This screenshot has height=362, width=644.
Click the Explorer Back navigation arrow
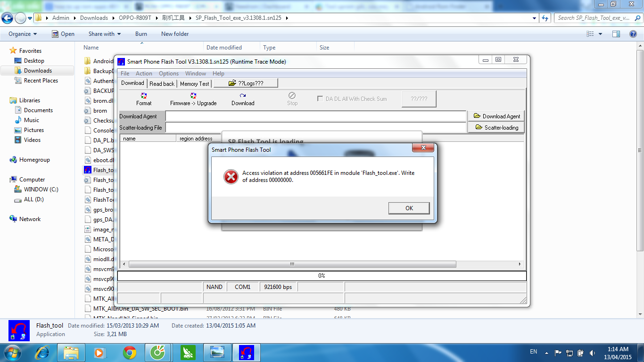point(7,18)
